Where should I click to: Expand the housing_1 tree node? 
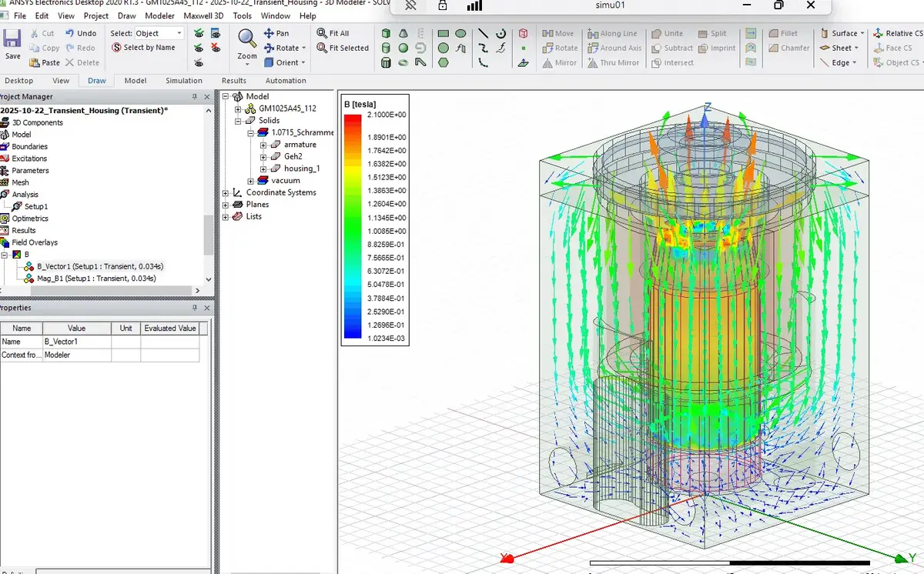pos(263,169)
